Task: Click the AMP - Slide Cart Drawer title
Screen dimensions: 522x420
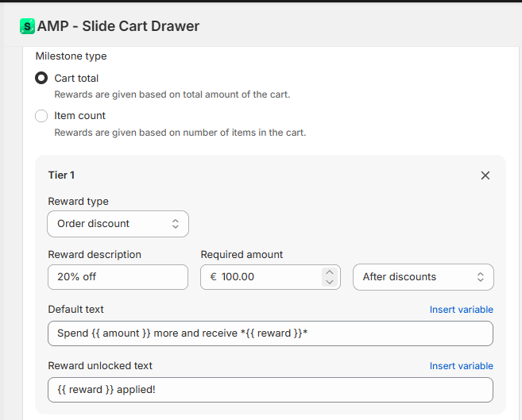Action: point(118,26)
